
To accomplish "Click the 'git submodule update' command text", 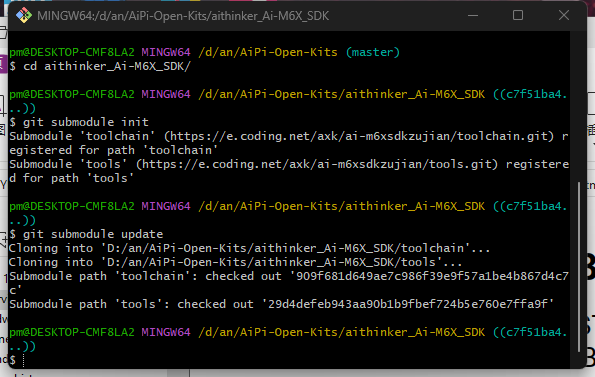I will click(93, 234).
